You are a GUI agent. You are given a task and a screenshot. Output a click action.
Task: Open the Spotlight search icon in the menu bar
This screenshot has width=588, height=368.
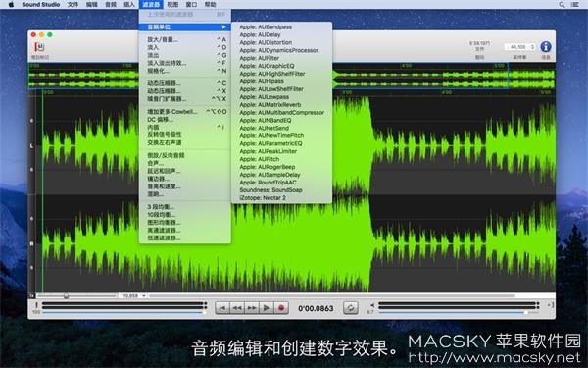click(562, 5)
